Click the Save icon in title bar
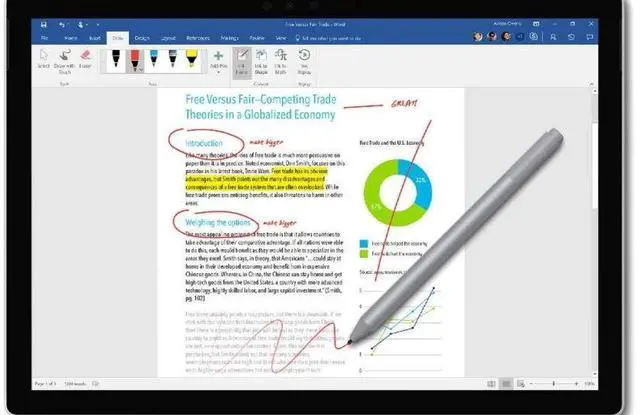Viewport: 640px width, 415px height. (43, 22)
